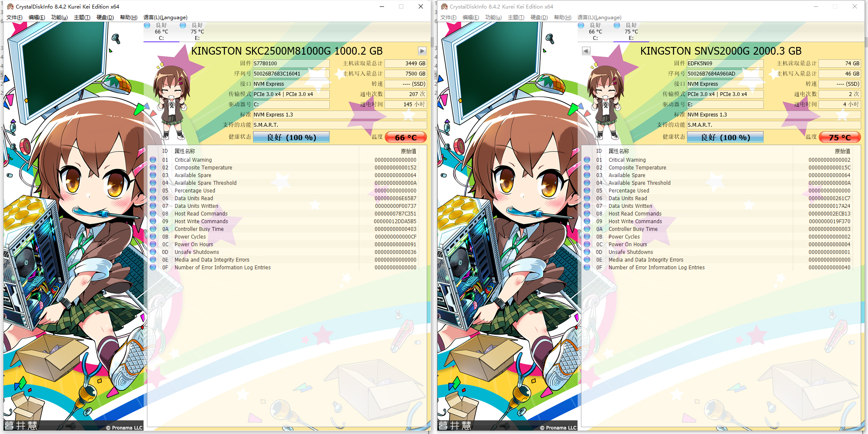This screenshot has height=434, width=868.
Task: Open the 硬盘(D) menu in the right window
Action: click(539, 17)
